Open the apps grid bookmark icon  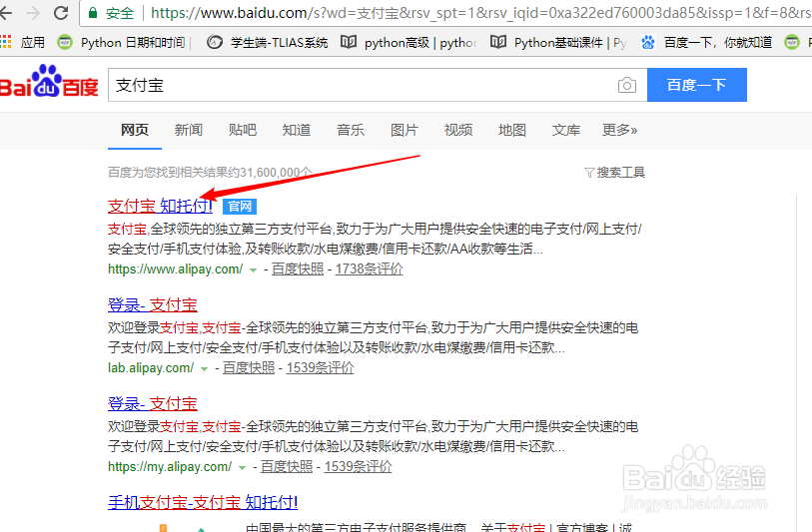6,42
